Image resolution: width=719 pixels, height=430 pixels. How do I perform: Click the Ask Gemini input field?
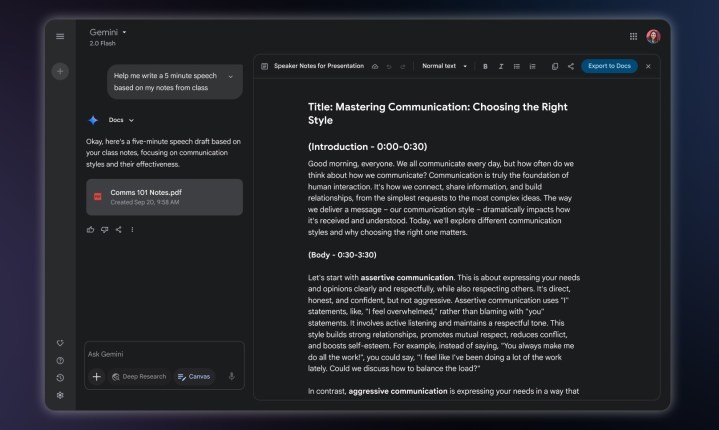coord(164,354)
